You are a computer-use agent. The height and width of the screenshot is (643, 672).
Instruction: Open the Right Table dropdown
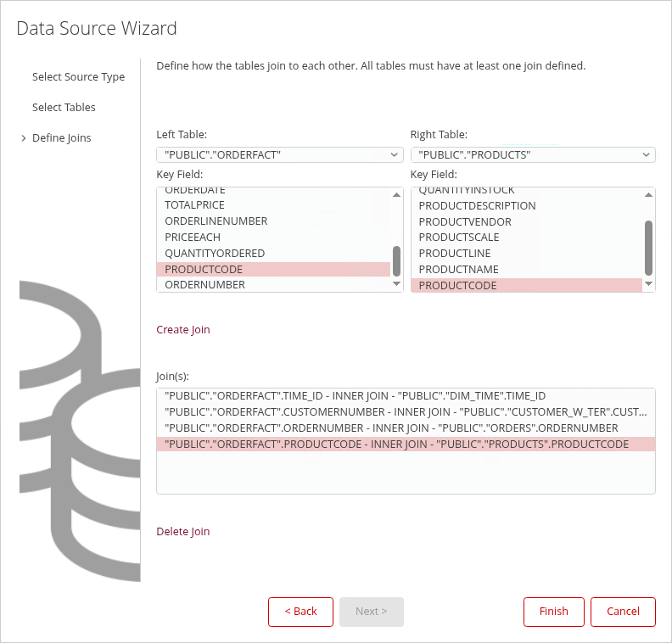532,155
